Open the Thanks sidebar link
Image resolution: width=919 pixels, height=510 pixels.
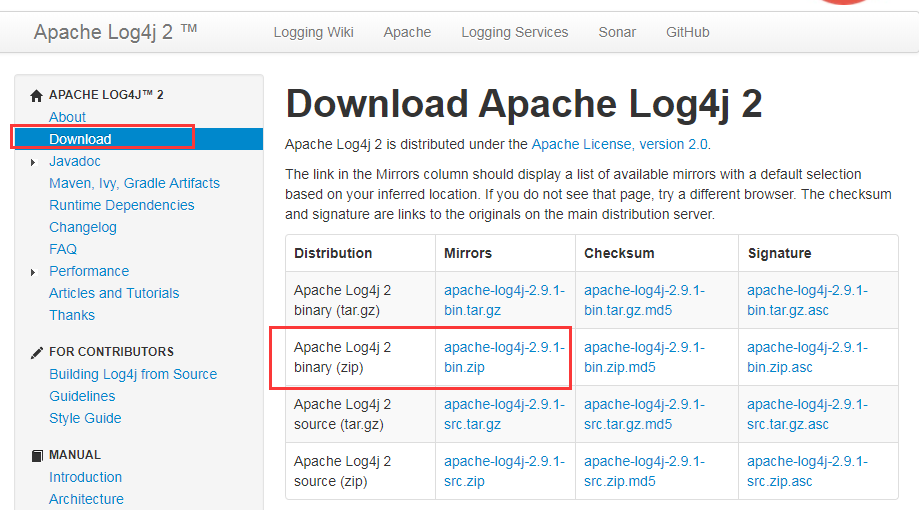(72, 315)
